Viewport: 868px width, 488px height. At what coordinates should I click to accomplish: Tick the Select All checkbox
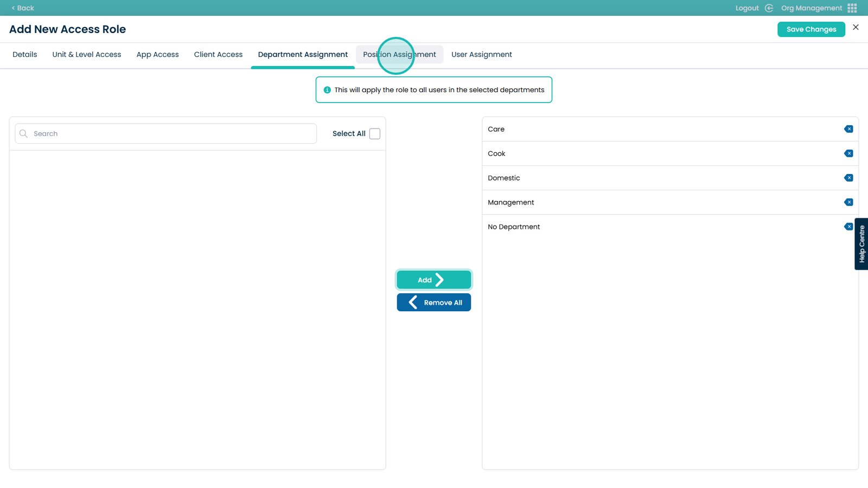coord(375,134)
